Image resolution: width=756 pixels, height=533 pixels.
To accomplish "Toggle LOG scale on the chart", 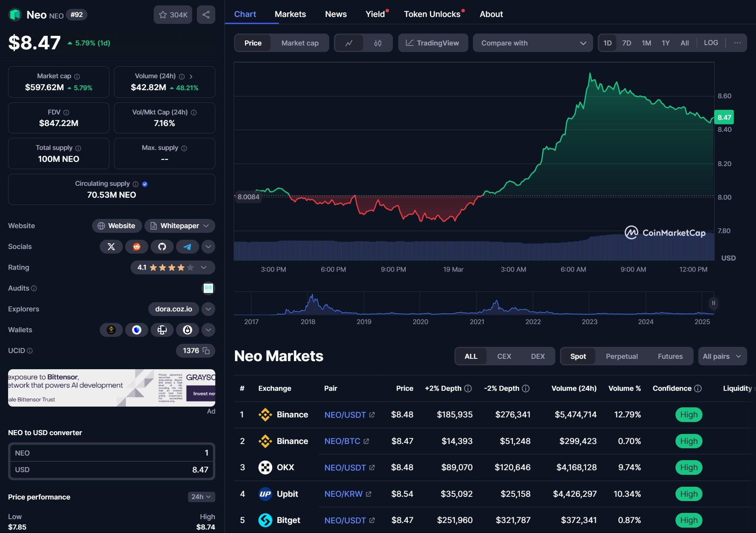I will (711, 43).
